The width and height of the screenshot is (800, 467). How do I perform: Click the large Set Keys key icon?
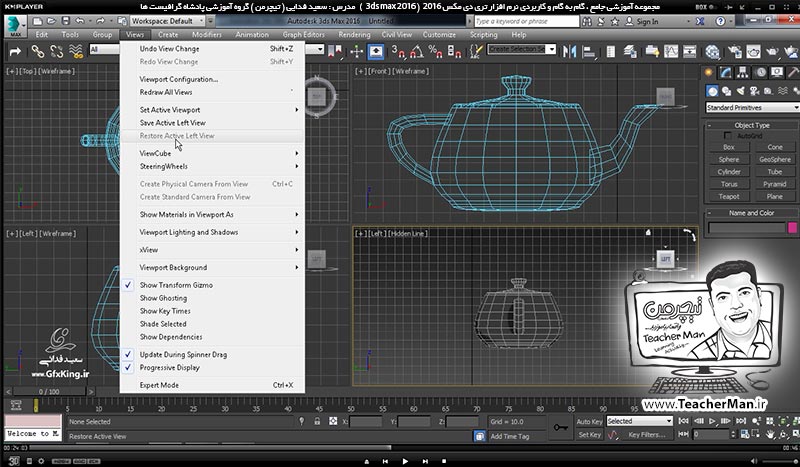(x=560, y=427)
